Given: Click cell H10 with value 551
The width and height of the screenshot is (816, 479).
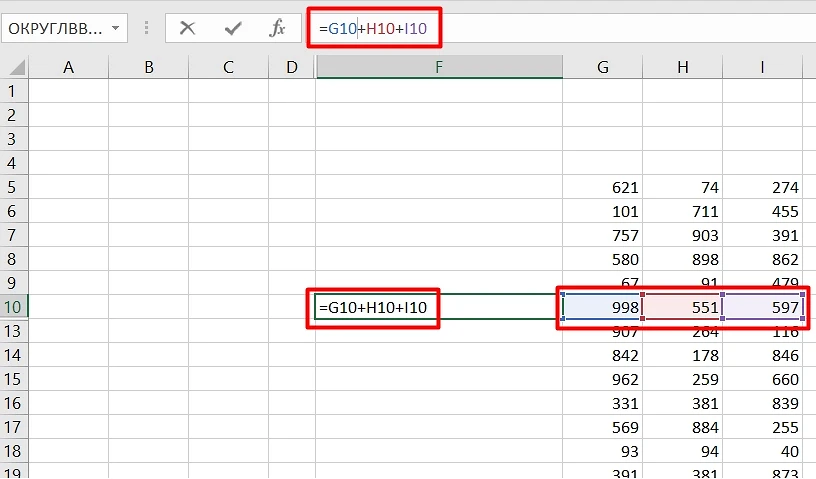Looking at the screenshot, I should 682,306.
